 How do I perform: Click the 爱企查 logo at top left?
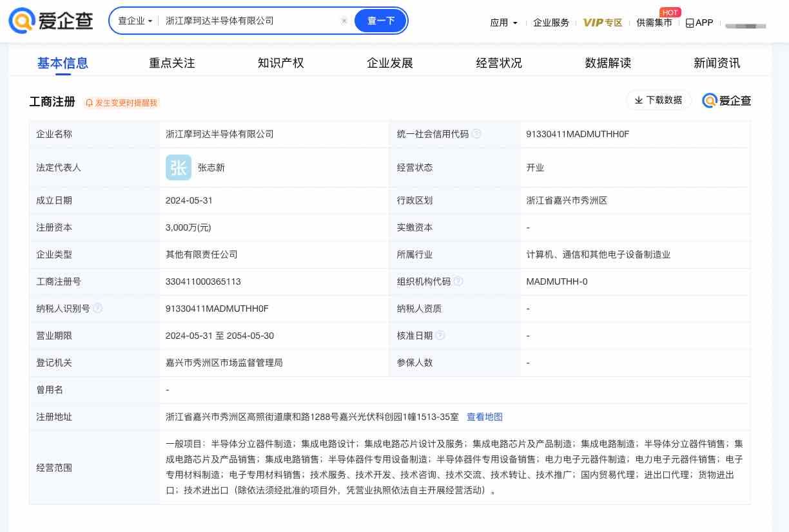[x=51, y=21]
